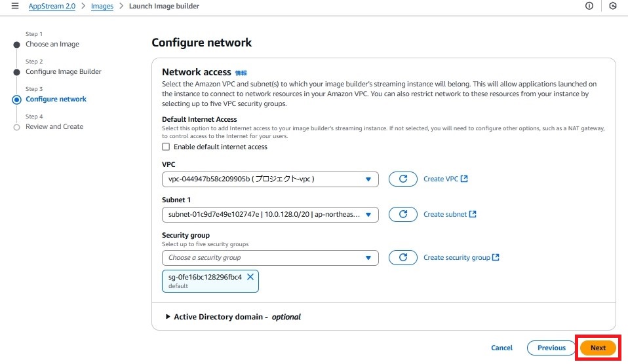Cancel the image builder wizard
Screen dimensions: 628x364
click(x=502, y=348)
